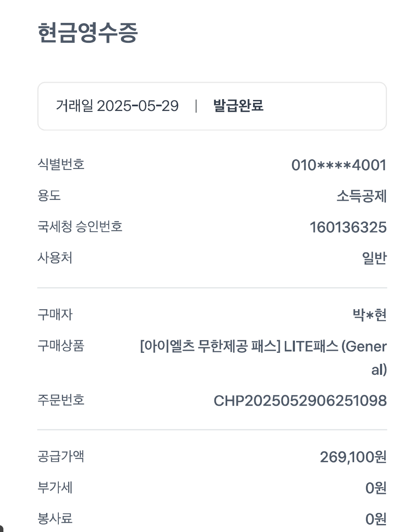
Task: Click the 일반 value for 사용처
Action: [x=374, y=258]
